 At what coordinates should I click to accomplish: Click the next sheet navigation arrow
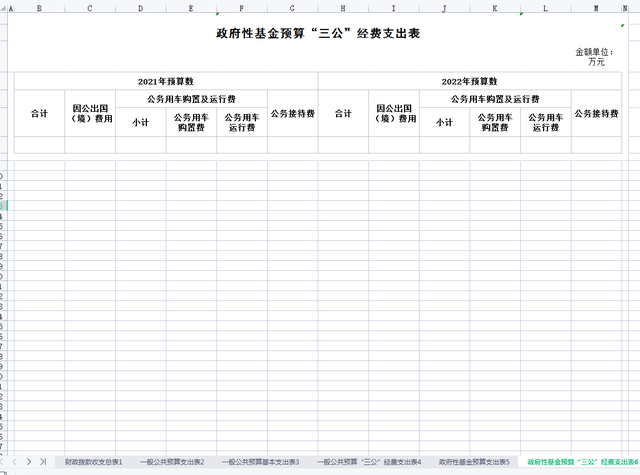click(x=29, y=461)
